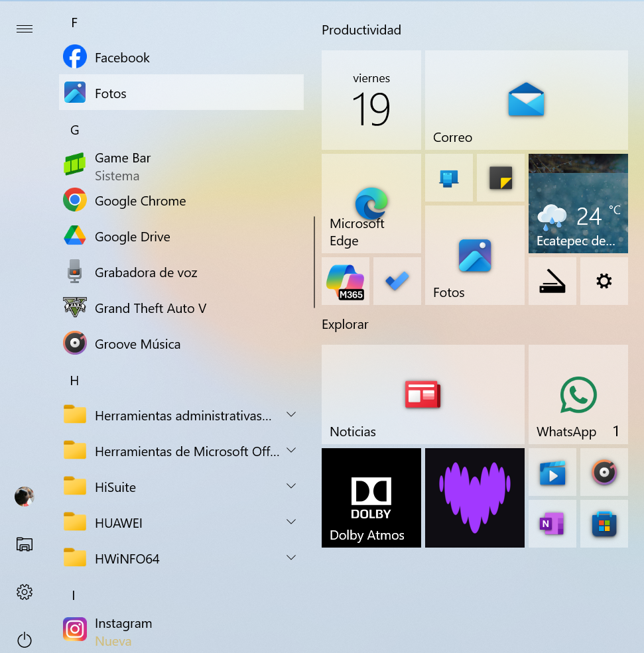This screenshot has height=653, width=644.
Task: Open the Microsoft To Do checkmark tile
Action: point(397,280)
